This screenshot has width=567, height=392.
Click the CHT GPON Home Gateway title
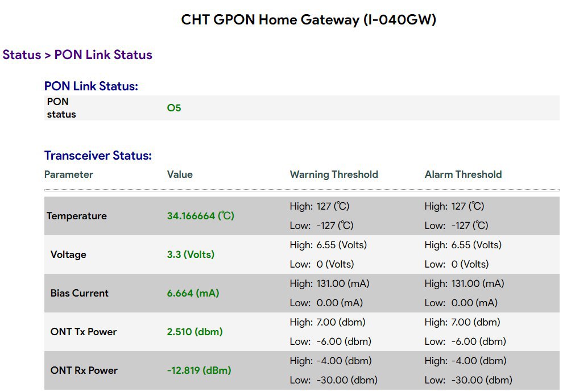tap(308, 19)
